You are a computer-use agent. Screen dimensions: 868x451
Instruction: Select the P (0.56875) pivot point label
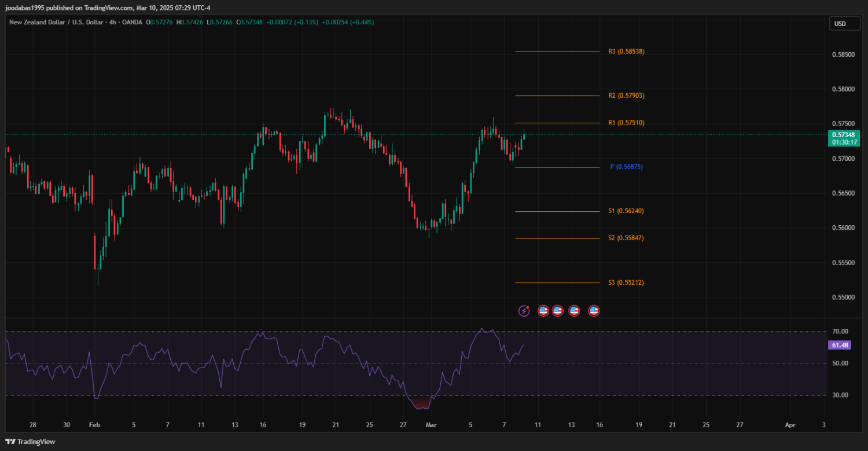pos(626,167)
